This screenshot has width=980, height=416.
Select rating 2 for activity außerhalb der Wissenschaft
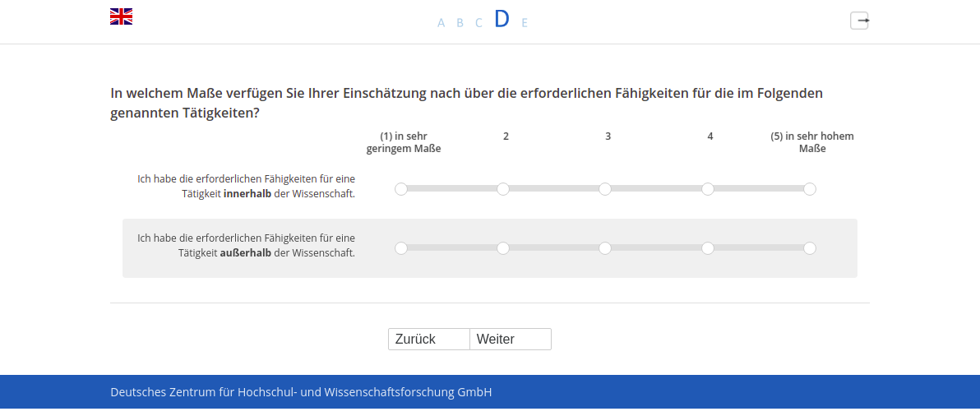click(503, 248)
